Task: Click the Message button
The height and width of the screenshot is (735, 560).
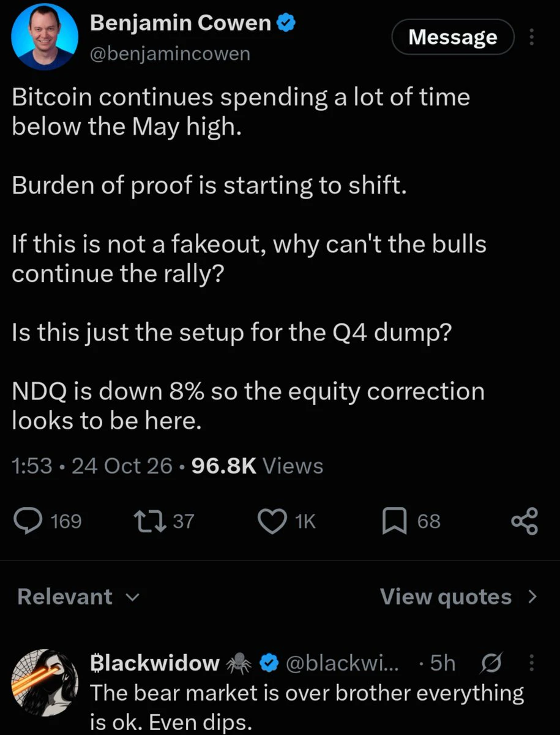Action: pyautogui.click(x=453, y=37)
